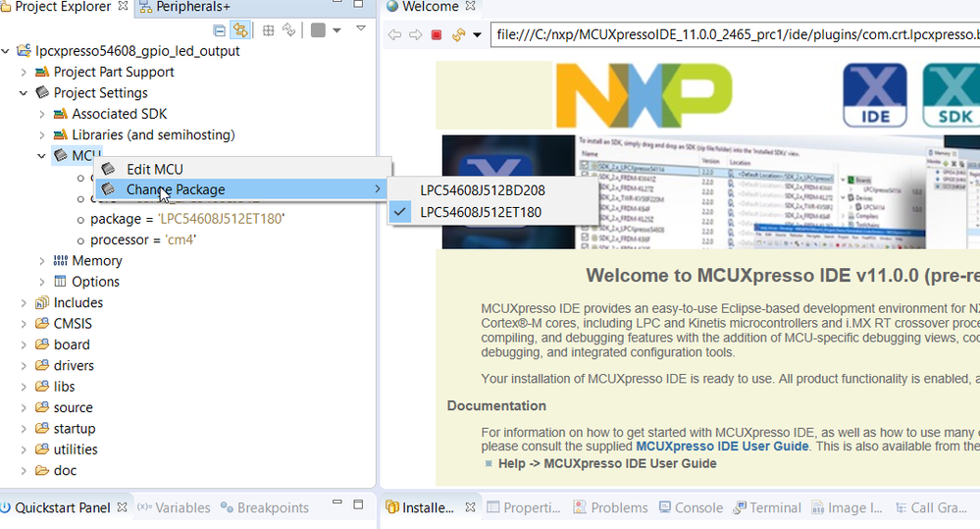The image size is (980, 529).
Task: Switch to the Variables tab
Action: click(175, 507)
